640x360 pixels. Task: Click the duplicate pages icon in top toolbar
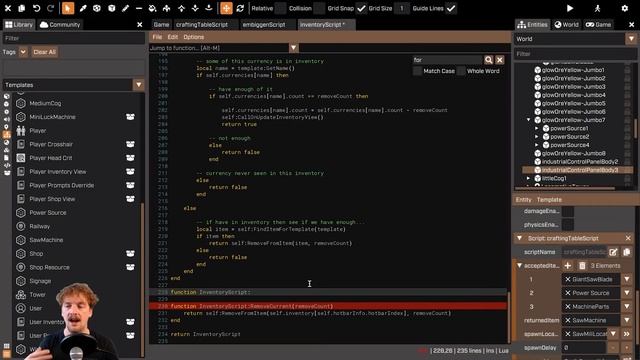[22, 8]
